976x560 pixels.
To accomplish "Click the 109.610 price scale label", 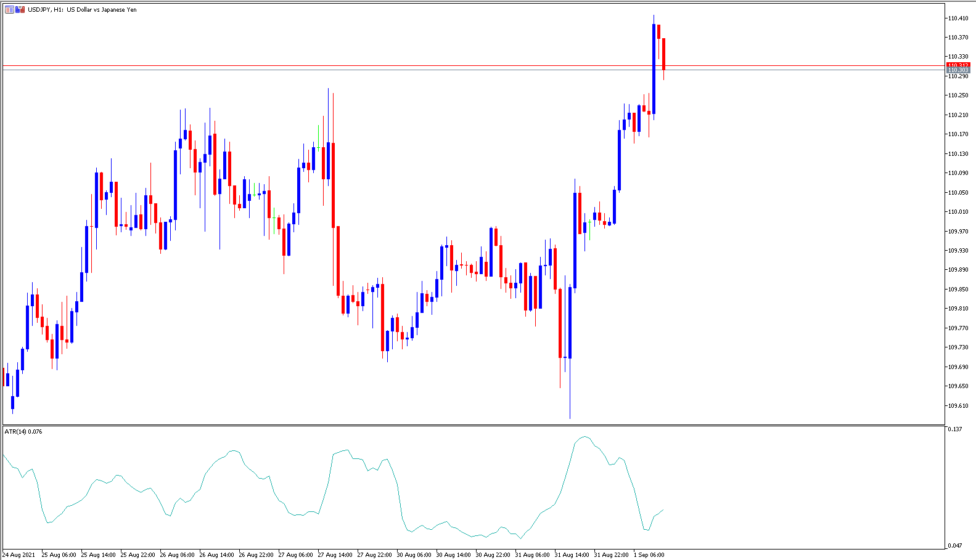I will coord(958,406).
